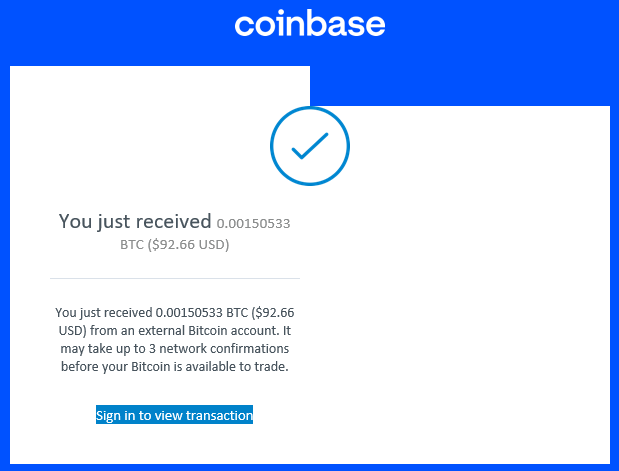Open the Sign in to view transaction link
This screenshot has width=619, height=471.
(174, 415)
